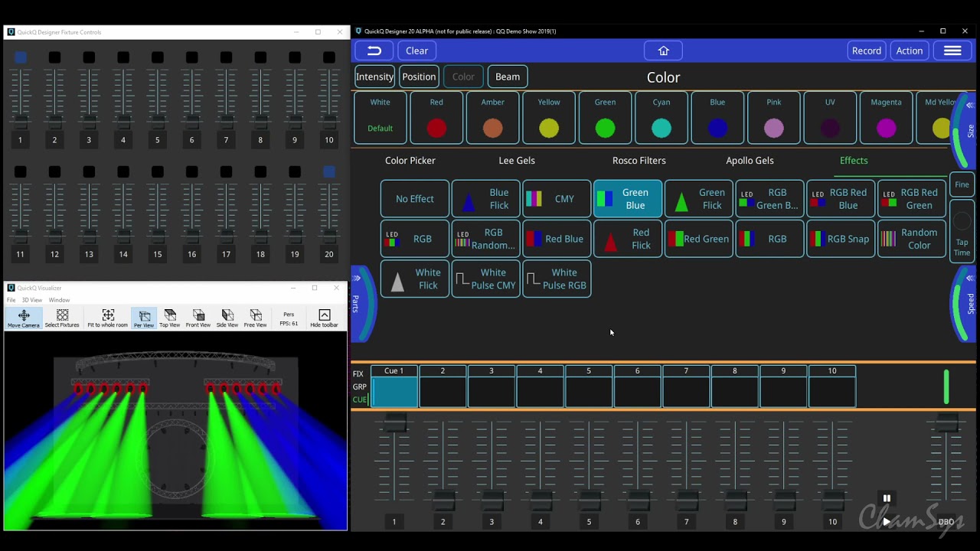Switch to the Apollo Gels tab

tap(750, 161)
